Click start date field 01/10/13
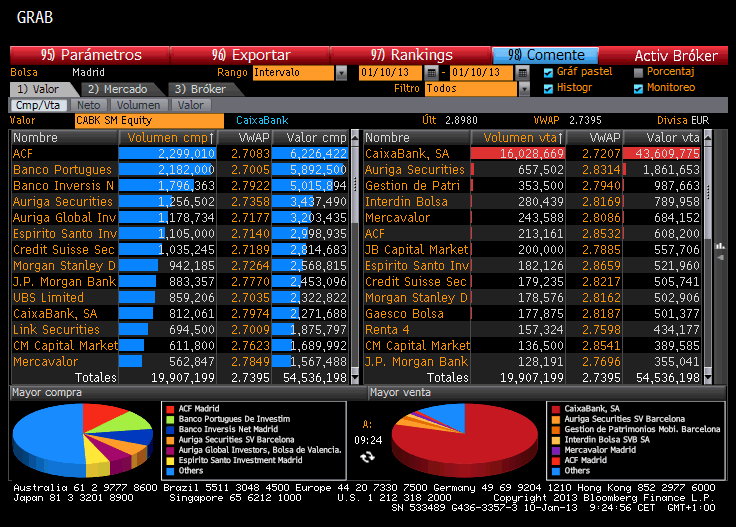Image resolution: width=736 pixels, height=527 pixels. pyautogui.click(x=391, y=73)
